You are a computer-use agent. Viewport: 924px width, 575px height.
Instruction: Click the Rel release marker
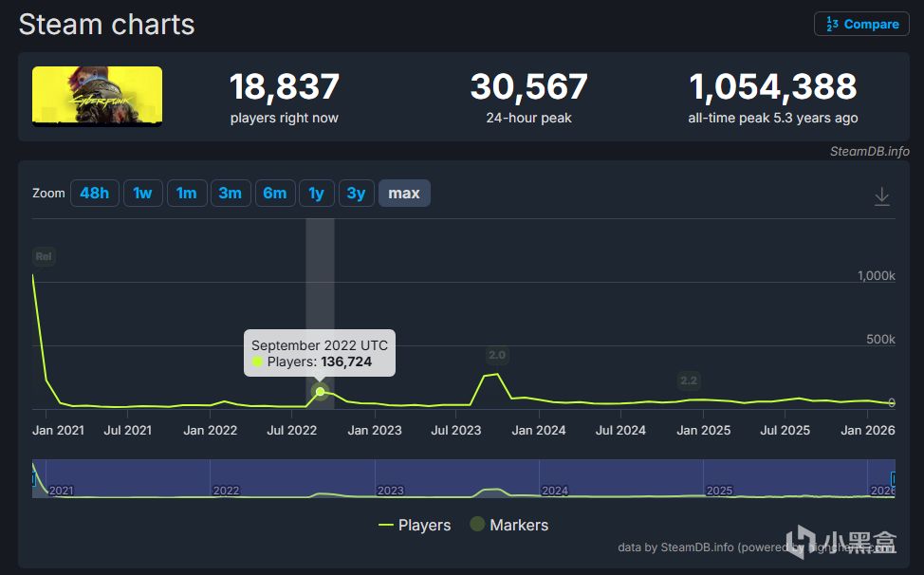point(44,256)
